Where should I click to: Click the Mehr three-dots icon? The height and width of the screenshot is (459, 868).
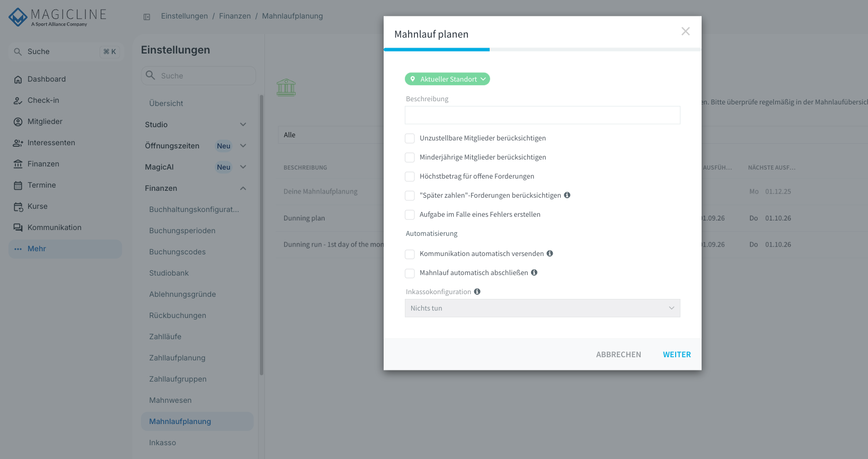point(18,249)
